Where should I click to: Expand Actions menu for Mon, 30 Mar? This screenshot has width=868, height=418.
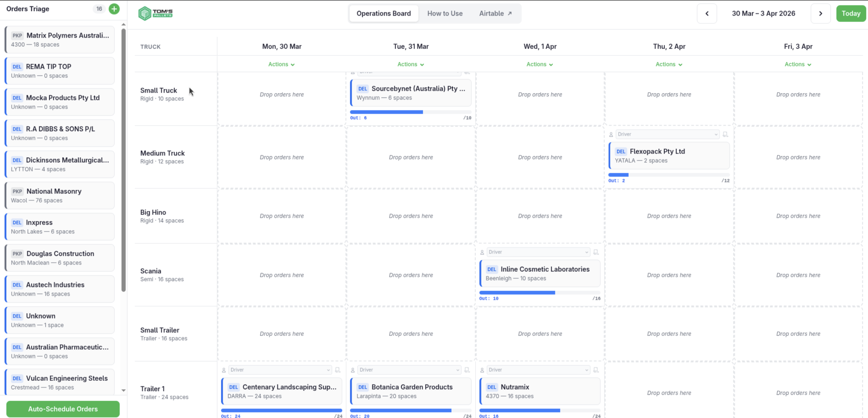coord(281,64)
